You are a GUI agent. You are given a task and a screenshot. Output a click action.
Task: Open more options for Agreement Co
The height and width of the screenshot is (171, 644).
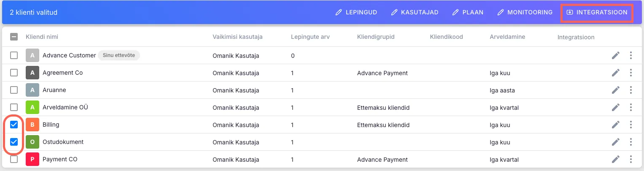pyautogui.click(x=631, y=73)
